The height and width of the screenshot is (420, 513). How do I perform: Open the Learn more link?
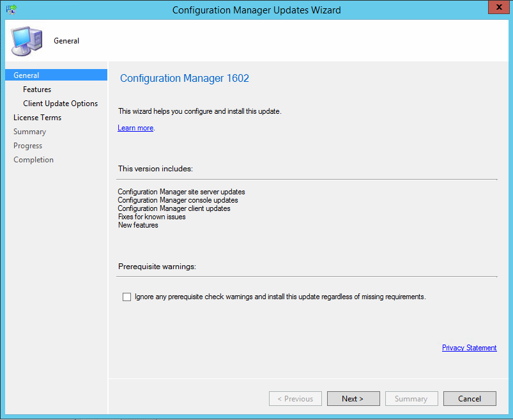tap(135, 128)
